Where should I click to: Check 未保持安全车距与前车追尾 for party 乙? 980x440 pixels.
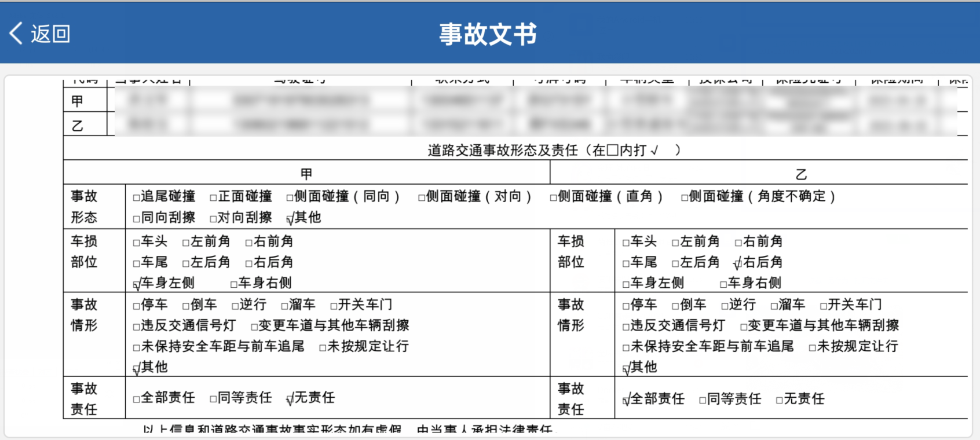626,348
